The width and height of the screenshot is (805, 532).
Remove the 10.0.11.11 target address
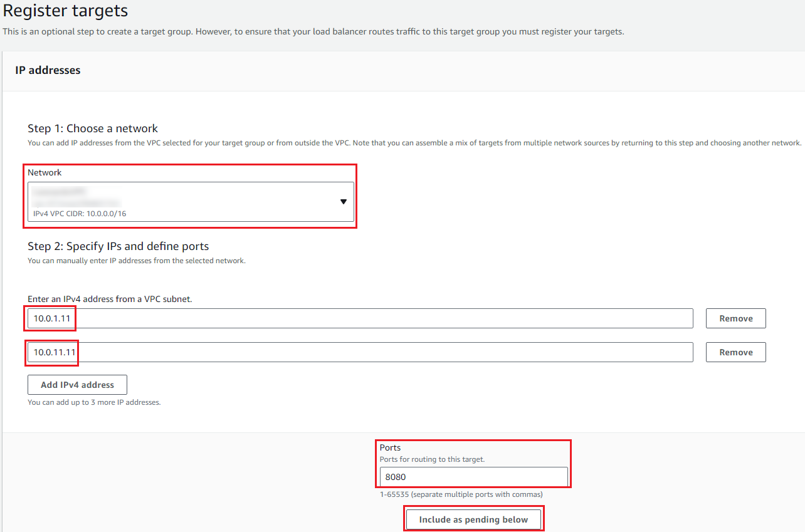735,352
